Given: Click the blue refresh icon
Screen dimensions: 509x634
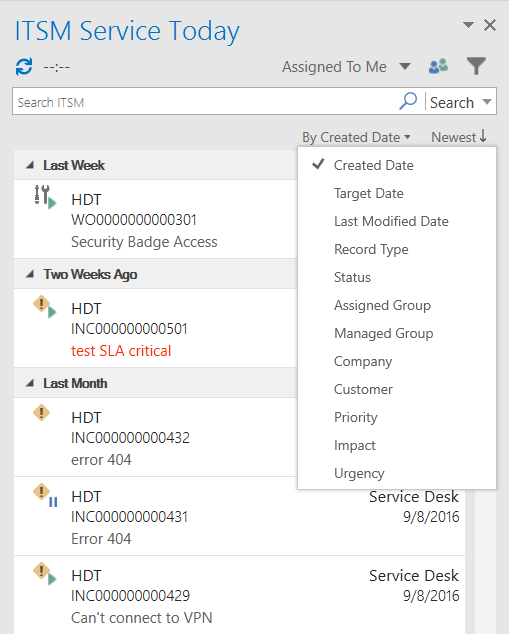Looking at the screenshot, I should point(24,67).
